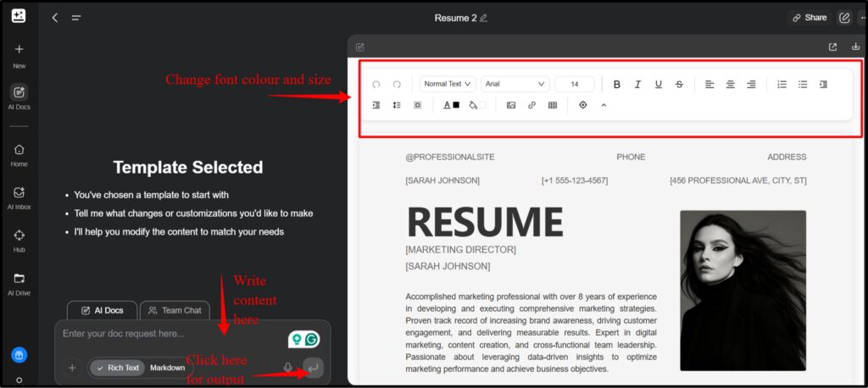The width and height of the screenshot is (868, 388).
Task: Apply strikethrough formatting
Action: coord(679,84)
